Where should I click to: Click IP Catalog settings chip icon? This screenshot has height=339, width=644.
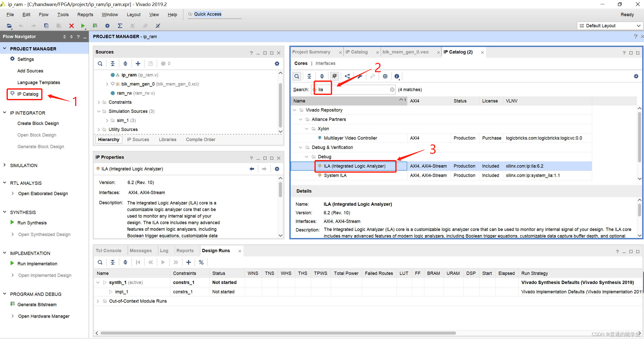tap(385, 76)
